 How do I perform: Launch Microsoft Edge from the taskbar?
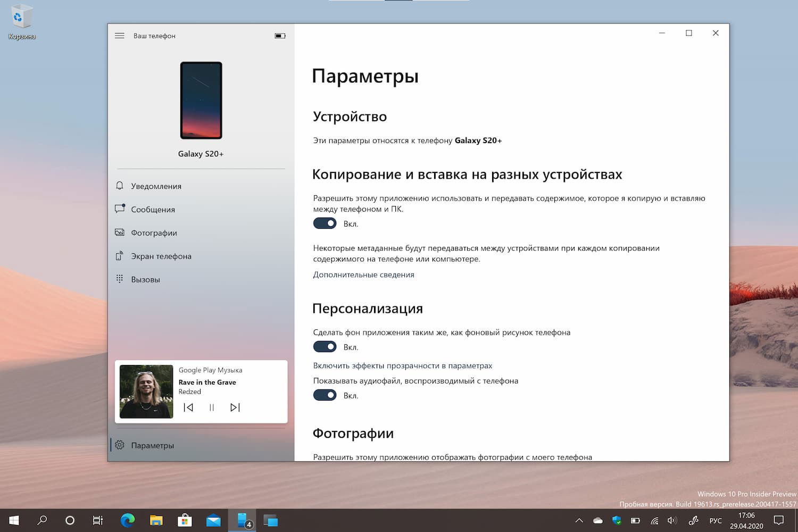128,520
